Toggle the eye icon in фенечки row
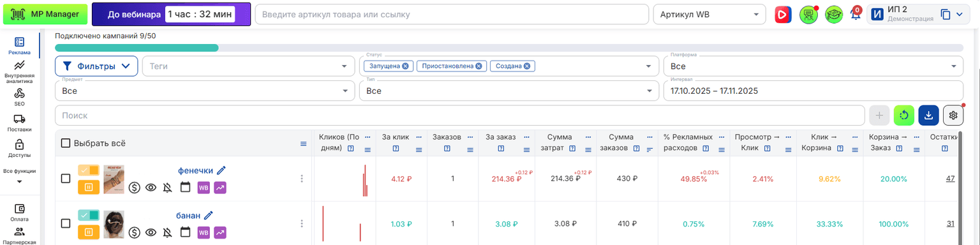This screenshot has width=980, height=245. (x=151, y=188)
